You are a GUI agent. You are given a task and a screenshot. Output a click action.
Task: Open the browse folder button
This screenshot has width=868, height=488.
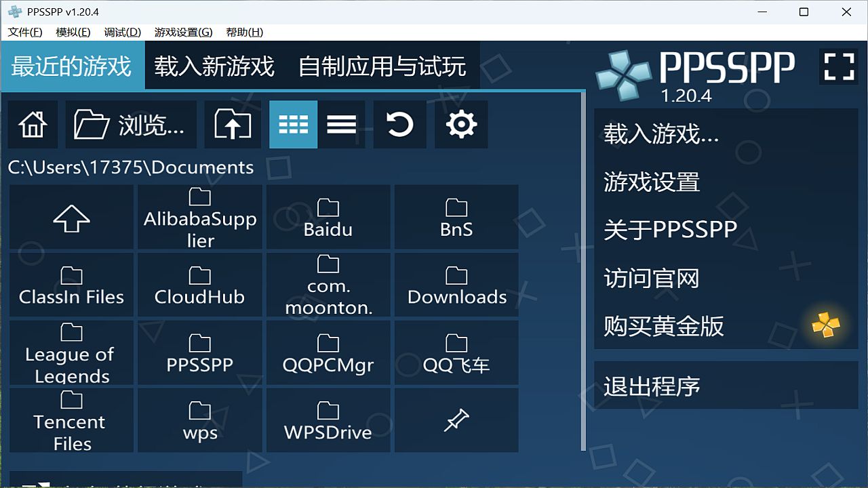click(x=131, y=125)
